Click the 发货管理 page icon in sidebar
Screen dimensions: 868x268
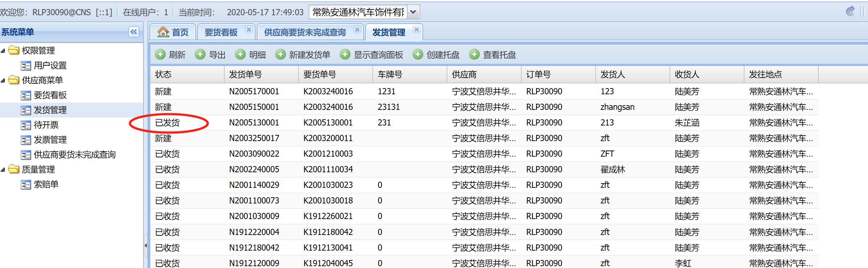[26, 110]
